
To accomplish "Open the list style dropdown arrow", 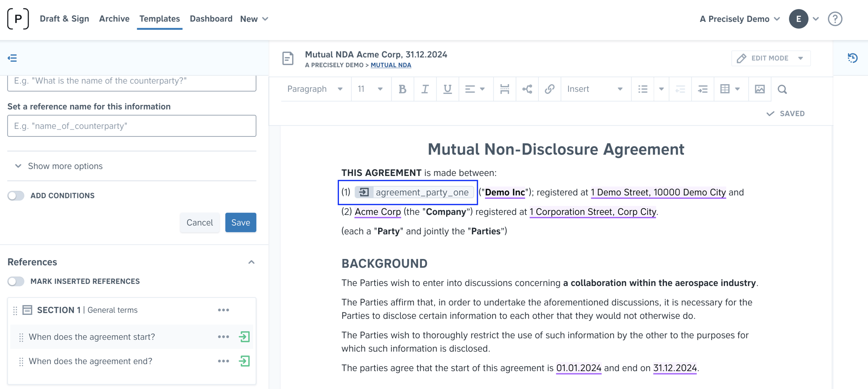I will [x=662, y=89].
